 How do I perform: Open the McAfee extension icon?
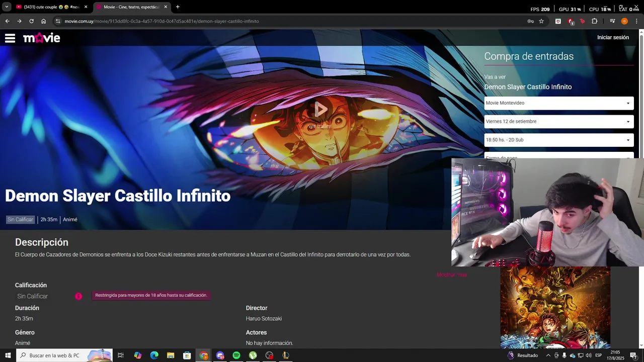558,21
